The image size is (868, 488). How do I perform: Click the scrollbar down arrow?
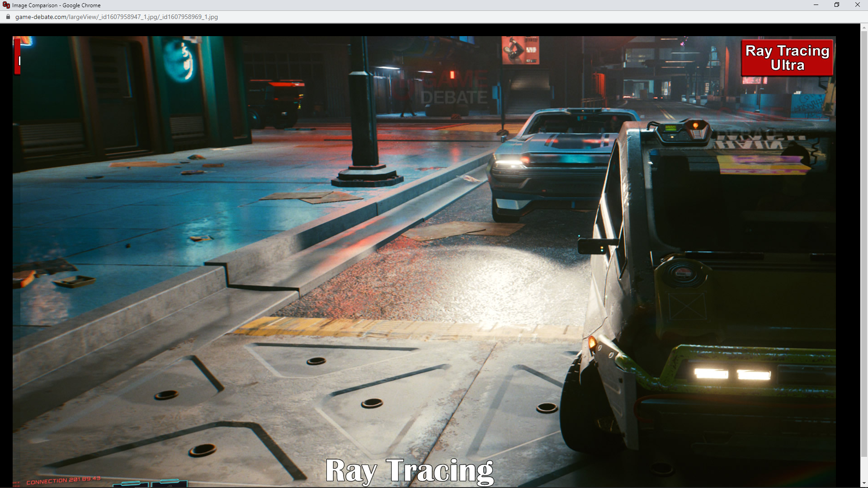click(x=863, y=484)
